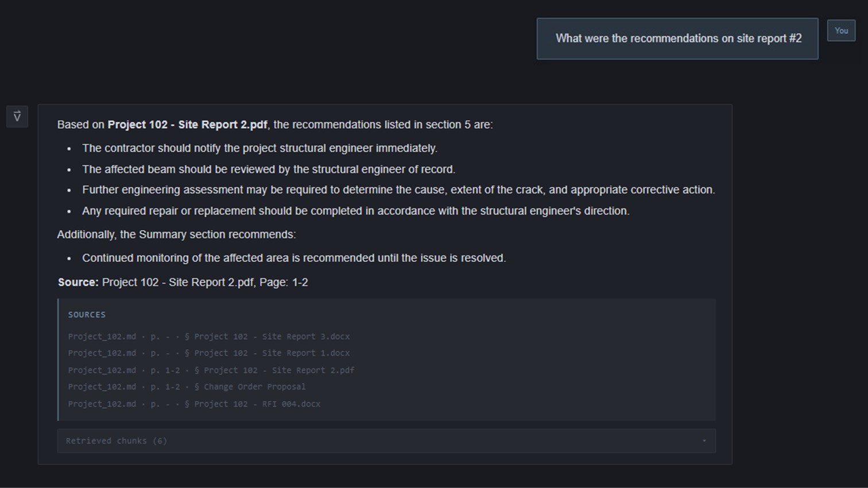Click the bullet about further engineering assessment

398,190
